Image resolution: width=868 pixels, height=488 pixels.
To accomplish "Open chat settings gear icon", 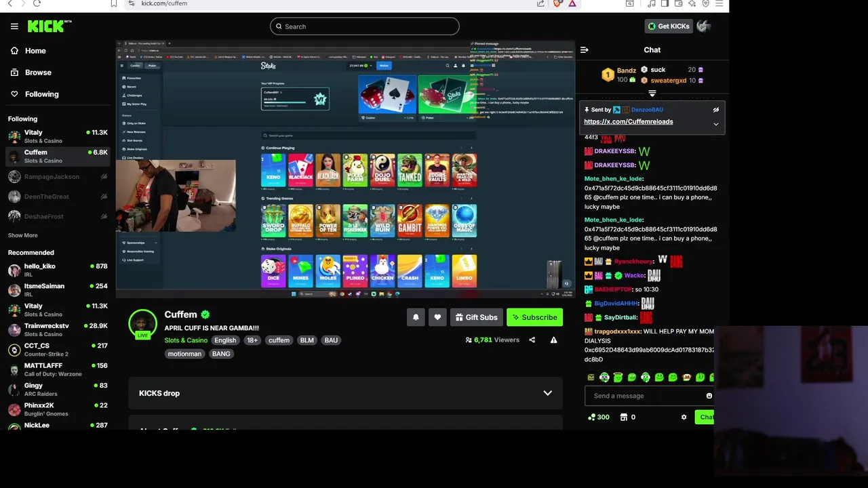I will point(684,418).
